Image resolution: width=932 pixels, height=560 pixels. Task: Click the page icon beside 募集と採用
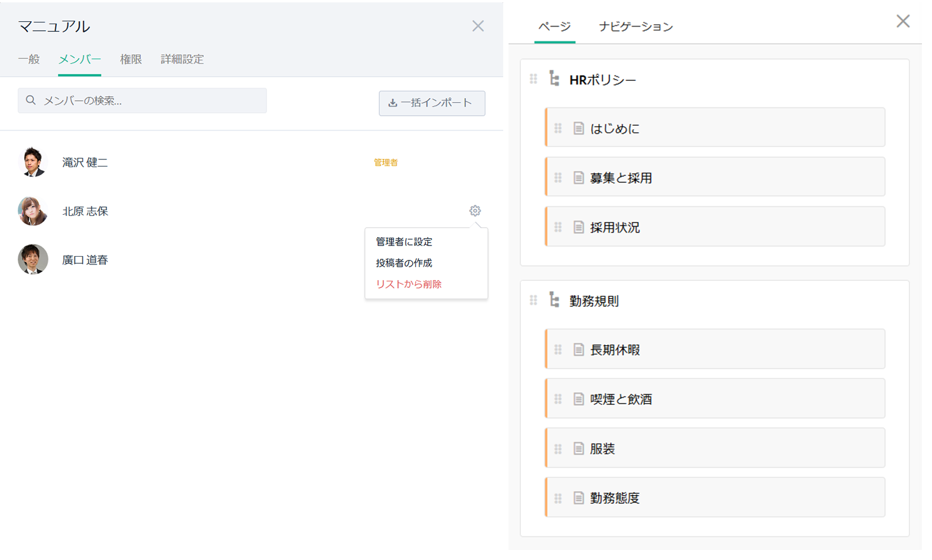point(579,178)
